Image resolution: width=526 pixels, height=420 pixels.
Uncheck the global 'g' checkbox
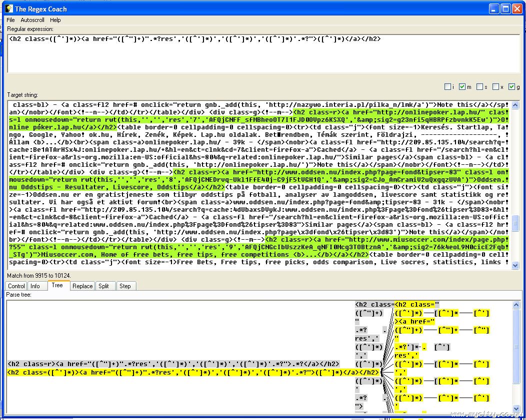coord(511,87)
